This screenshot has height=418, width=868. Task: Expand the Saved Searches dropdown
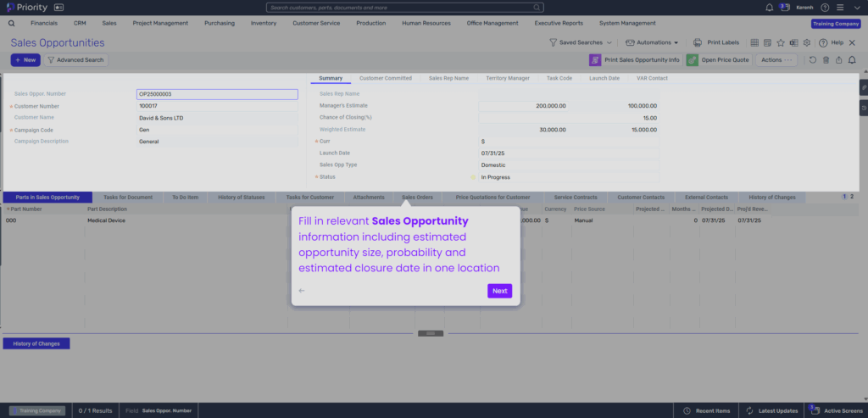581,42
